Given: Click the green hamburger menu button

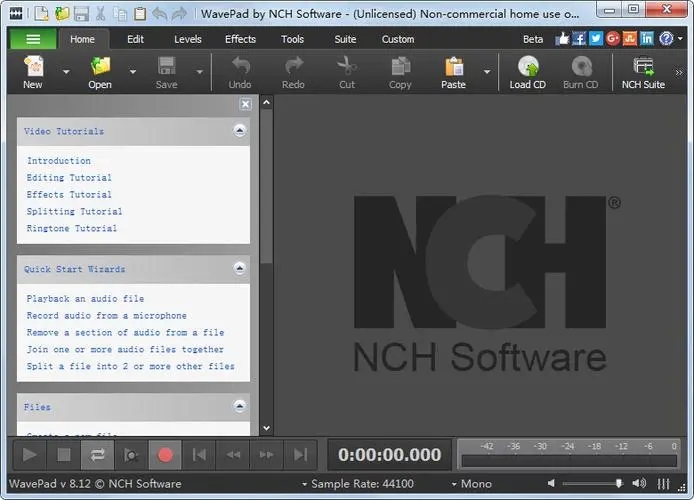Looking at the screenshot, I should (33, 39).
